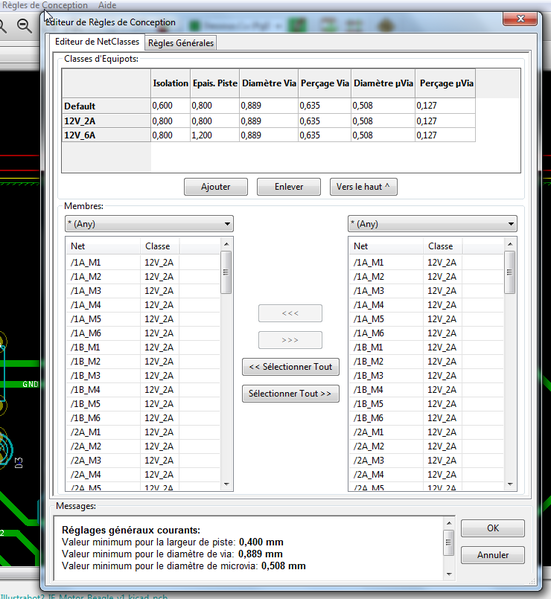Click the Net column header in right list
This screenshot has height=599, width=551.
click(387, 246)
